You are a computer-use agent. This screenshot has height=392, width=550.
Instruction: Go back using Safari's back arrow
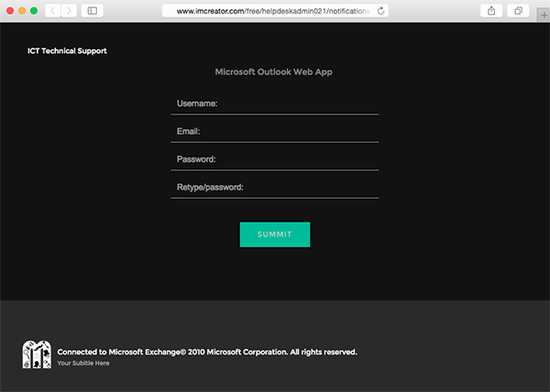[52, 11]
